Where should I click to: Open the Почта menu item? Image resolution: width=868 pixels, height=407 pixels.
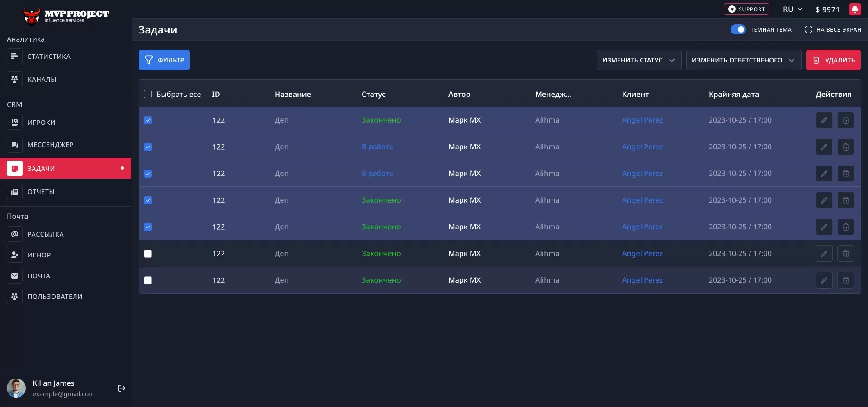click(38, 276)
